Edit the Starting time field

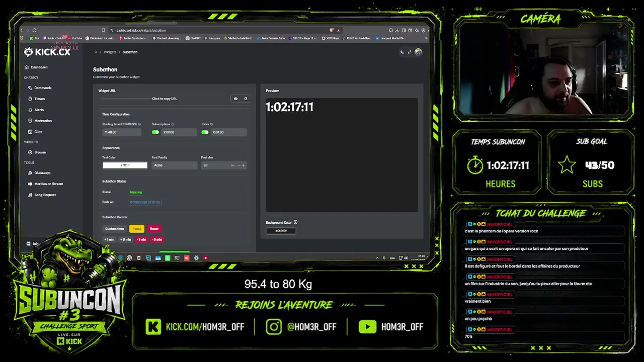pyautogui.click(x=122, y=132)
